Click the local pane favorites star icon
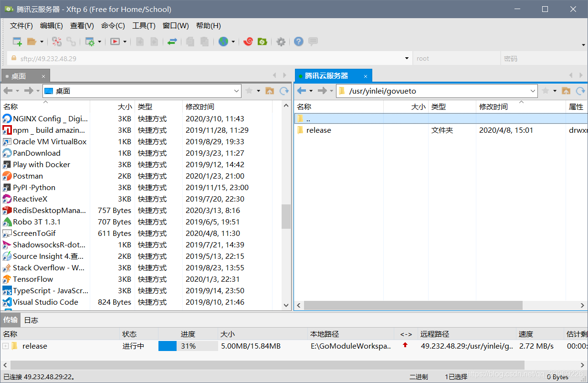The image size is (588, 383). (249, 91)
